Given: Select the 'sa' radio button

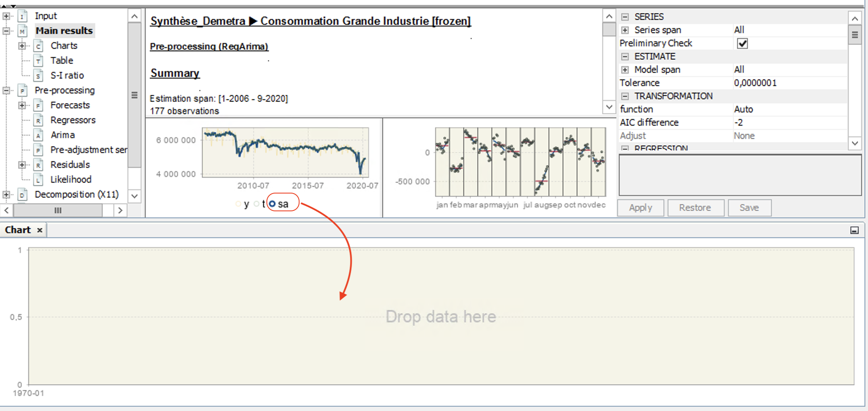Looking at the screenshot, I should 272,204.
